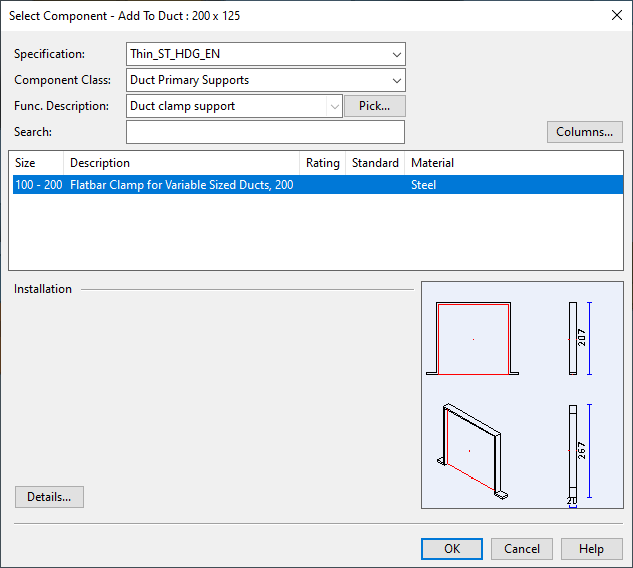Image resolution: width=633 pixels, height=568 pixels.
Task: Click the isometric clamp preview drawing
Action: click(472, 451)
